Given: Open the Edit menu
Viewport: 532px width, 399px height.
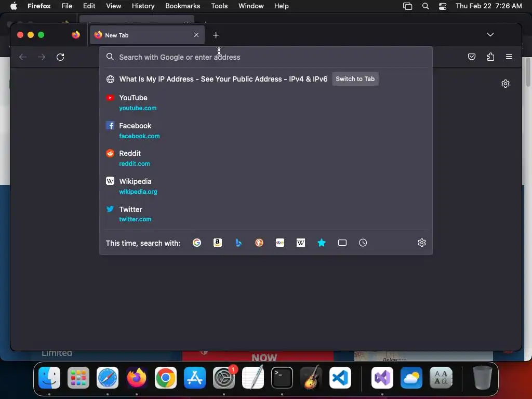Looking at the screenshot, I should coord(89,6).
